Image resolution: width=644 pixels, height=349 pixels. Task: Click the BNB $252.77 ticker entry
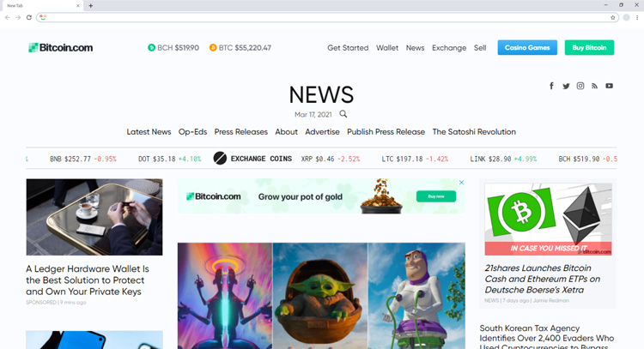point(83,159)
